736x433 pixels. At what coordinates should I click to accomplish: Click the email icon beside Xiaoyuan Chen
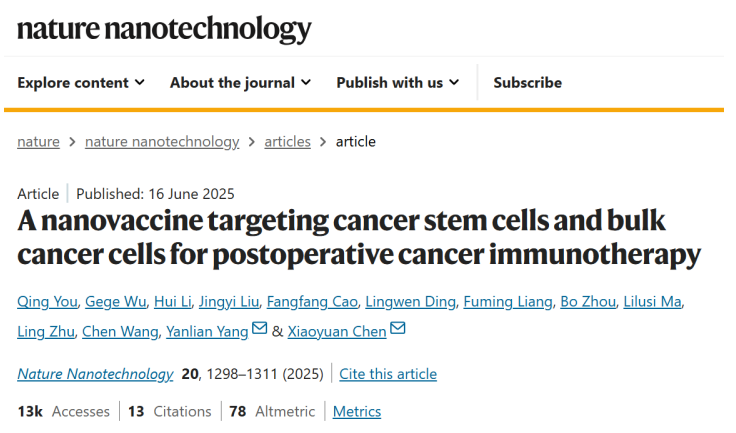(398, 329)
